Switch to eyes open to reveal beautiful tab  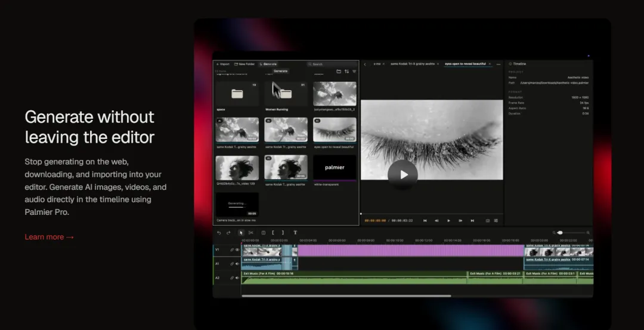pyautogui.click(x=465, y=64)
